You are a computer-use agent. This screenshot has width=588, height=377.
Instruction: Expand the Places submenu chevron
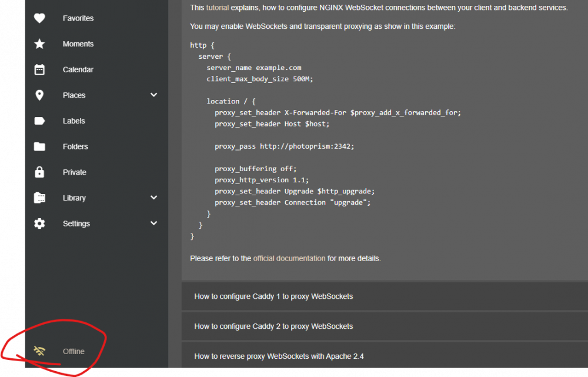click(153, 95)
